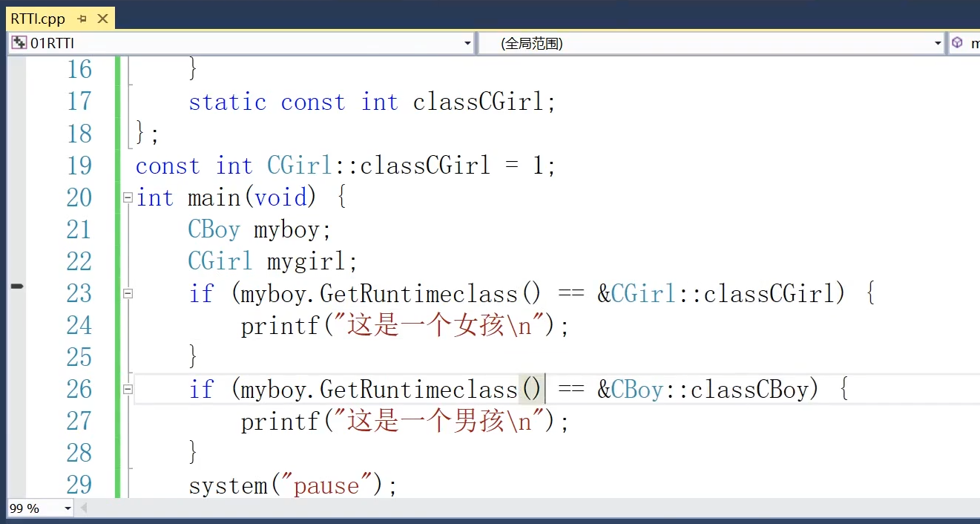Click the green change-tracking bar beside line 27
980x524 pixels.
click(x=119, y=421)
